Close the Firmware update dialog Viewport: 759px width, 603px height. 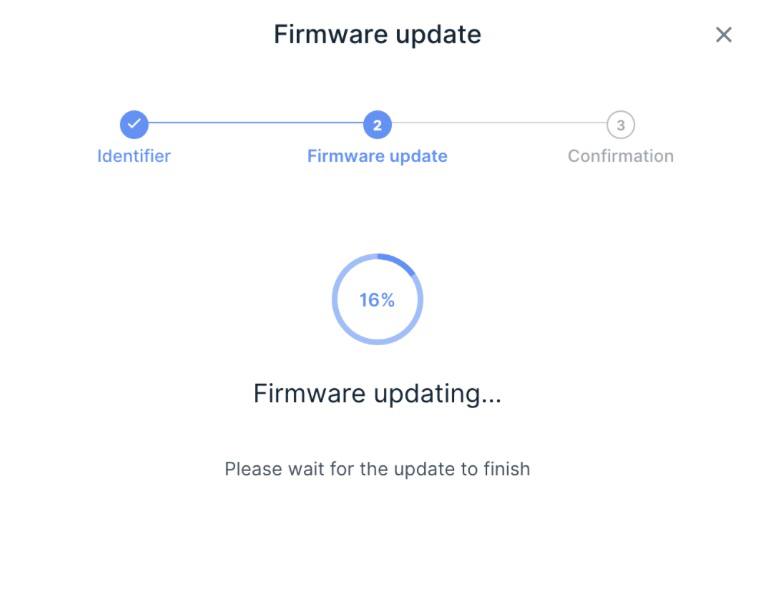pos(724,34)
